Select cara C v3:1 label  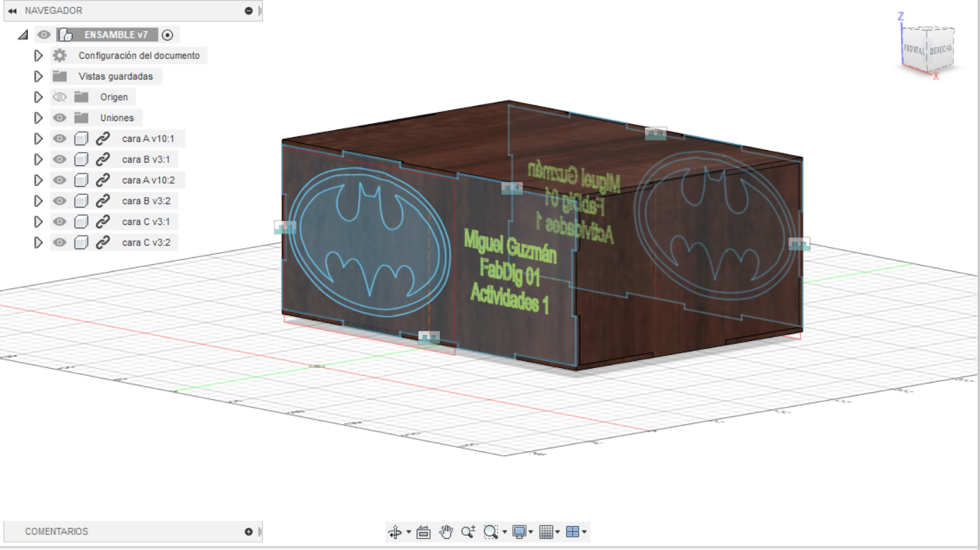[x=146, y=221]
